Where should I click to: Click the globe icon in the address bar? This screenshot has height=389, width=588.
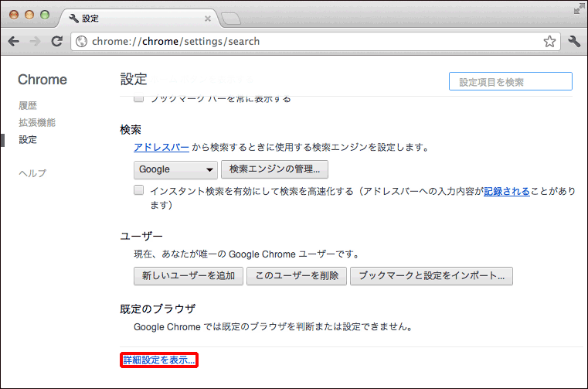click(81, 41)
